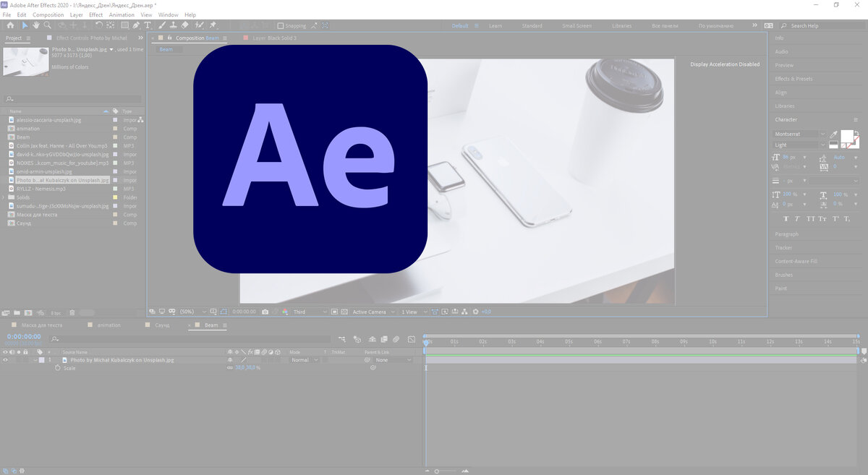Switch to the Standard workspace
Screen dimensions: 868x475
click(532, 25)
